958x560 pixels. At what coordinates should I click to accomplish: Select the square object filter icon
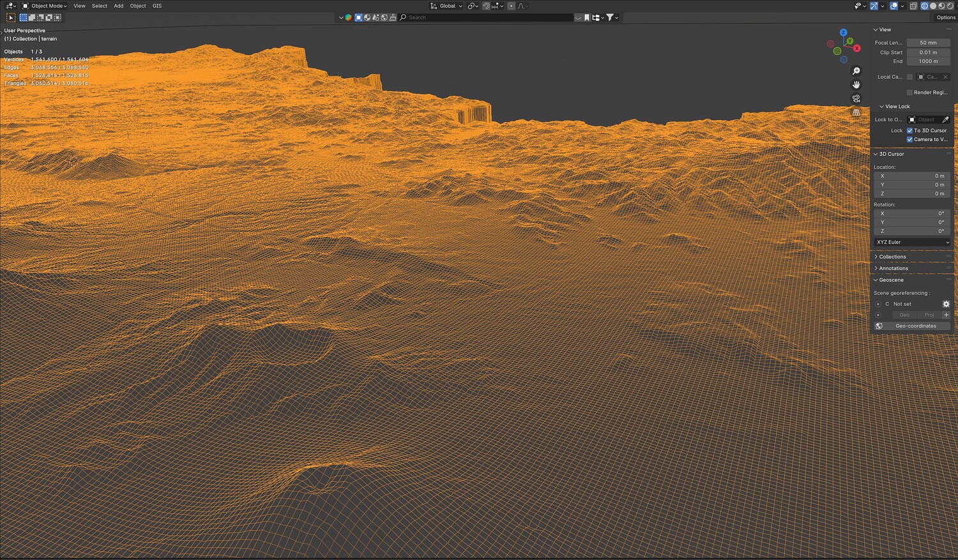tap(358, 17)
